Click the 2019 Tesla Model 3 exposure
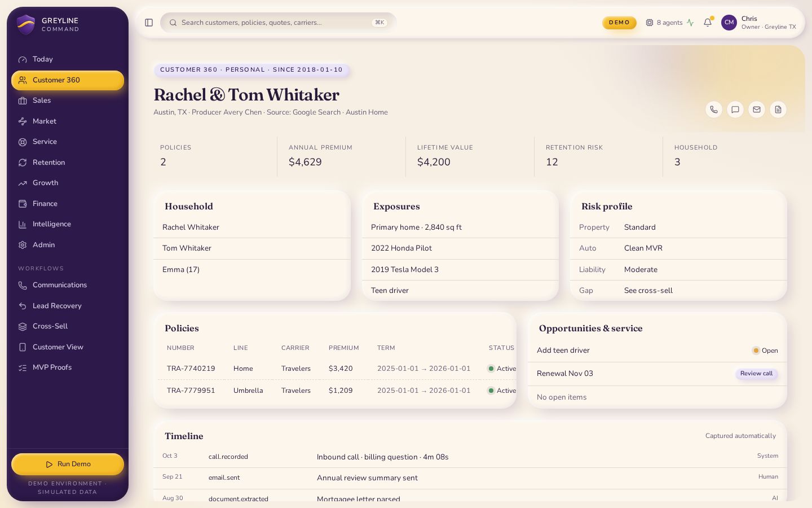The height and width of the screenshot is (508, 812). click(x=460, y=270)
